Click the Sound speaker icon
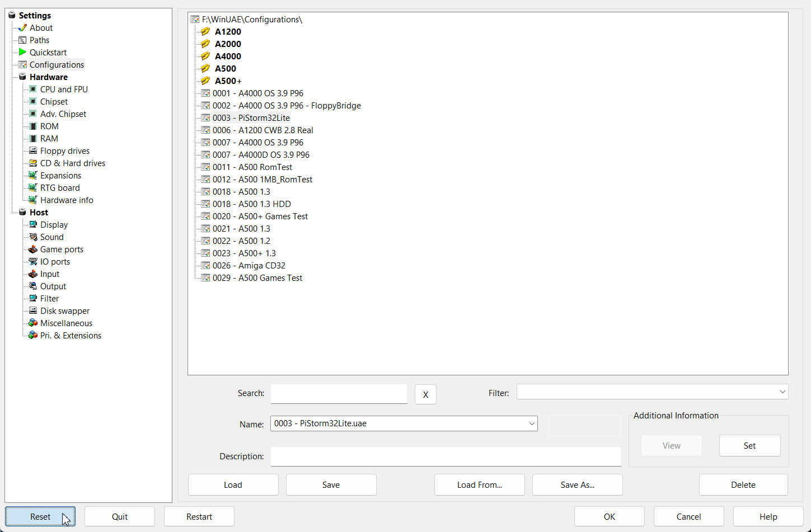811x532 pixels. [x=33, y=237]
